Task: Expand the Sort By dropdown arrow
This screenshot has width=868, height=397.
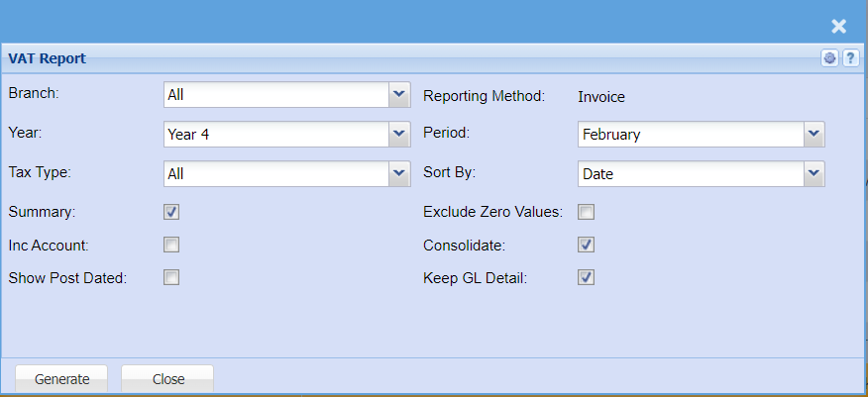Action: point(814,173)
